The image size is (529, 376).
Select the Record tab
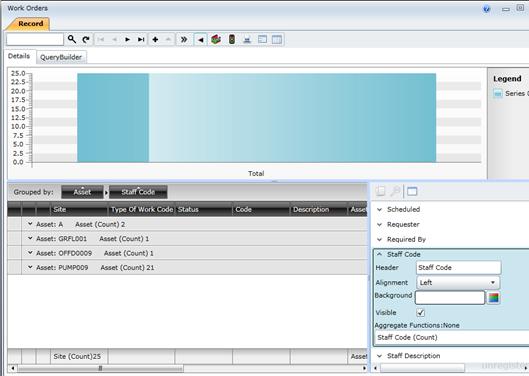coord(30,24)
